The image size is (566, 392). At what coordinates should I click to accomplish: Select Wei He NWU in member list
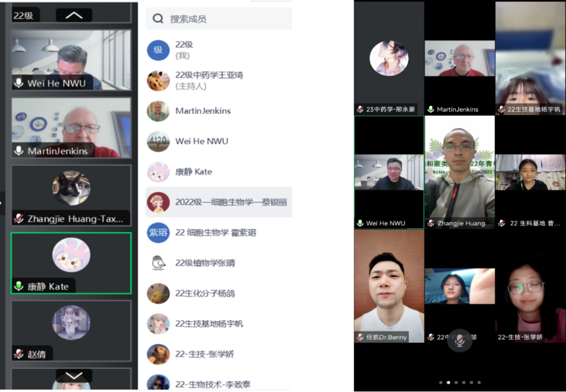[x=202, y=141]
